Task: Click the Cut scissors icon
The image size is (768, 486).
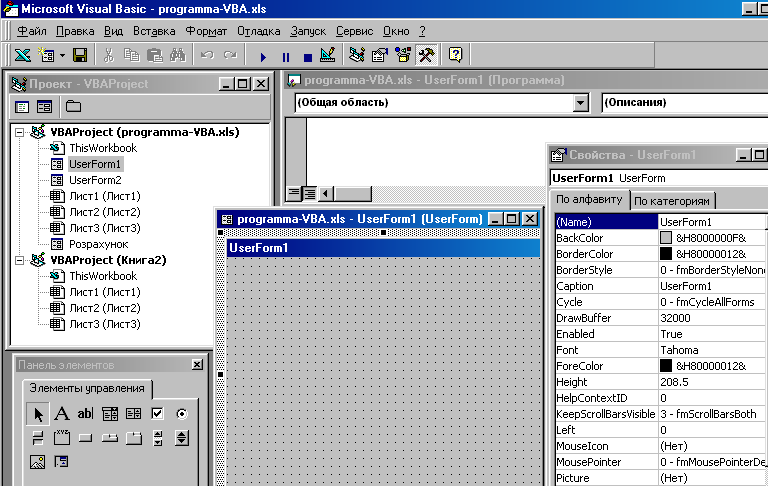Action: (108, 55)
